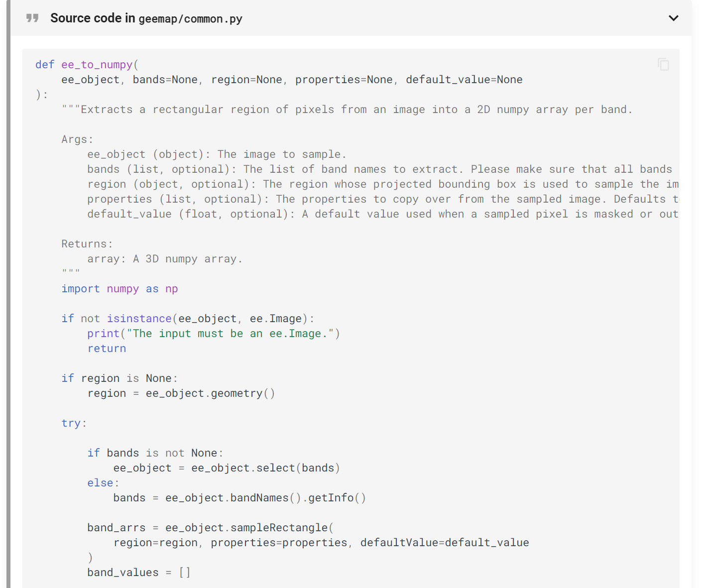707x588 pixels.
Task: Click the import numpy as np statement
Action: [x=119, y=288]
